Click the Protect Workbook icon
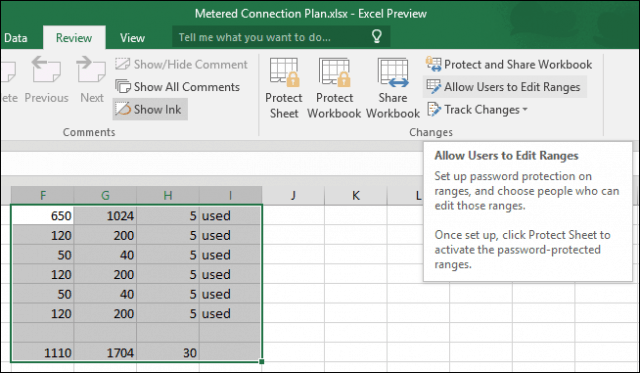The width and height of the screenshot is (640, 373). pos(334,73)
